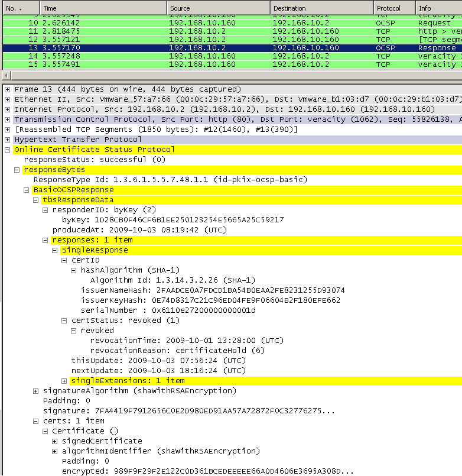Collapse the tbsResponseData node
462x476 pixels.
pos(35,200)
